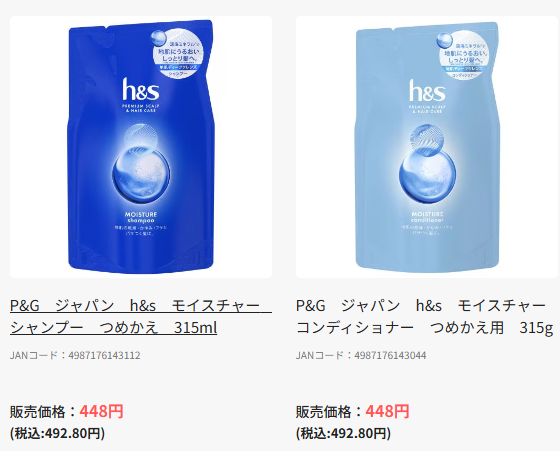The image size is (560, 451).
Task: Click the MOISTURE conditioner label on the pouch
Action: [x=427, y=217]
